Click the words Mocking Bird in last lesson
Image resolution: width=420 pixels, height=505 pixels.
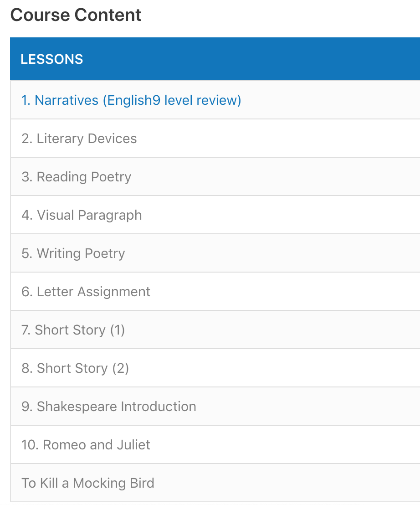click(x=113, y=483)
